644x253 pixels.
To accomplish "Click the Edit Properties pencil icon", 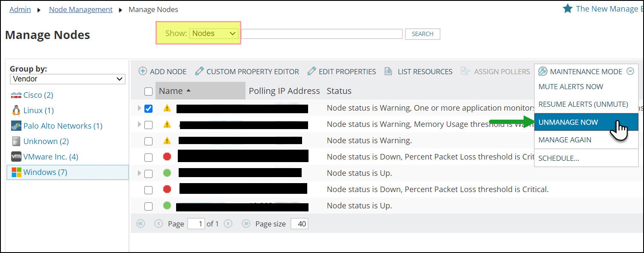I will tap(312, 71).
